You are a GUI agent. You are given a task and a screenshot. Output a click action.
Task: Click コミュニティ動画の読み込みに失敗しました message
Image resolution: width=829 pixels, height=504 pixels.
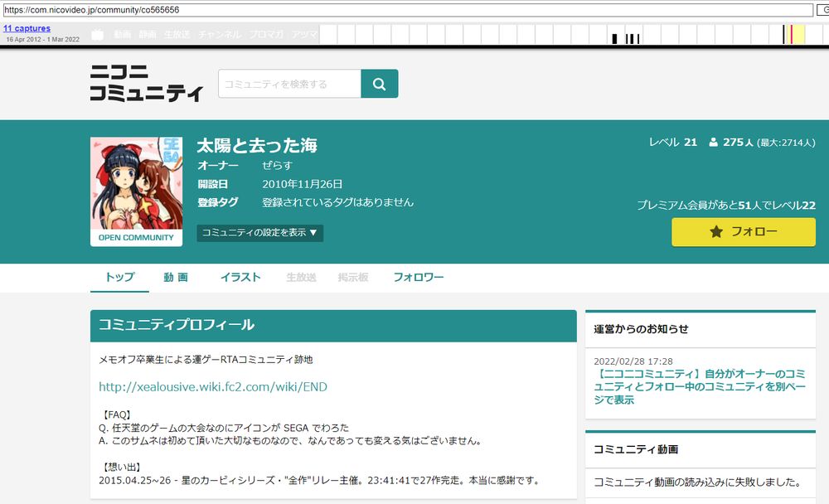click(698, 482)
